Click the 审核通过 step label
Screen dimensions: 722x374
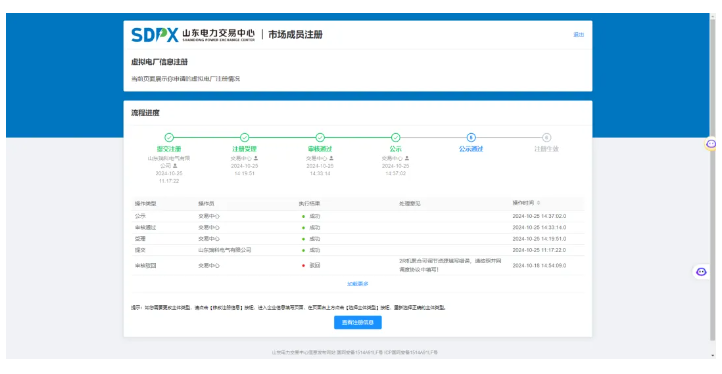pos(320,149)
